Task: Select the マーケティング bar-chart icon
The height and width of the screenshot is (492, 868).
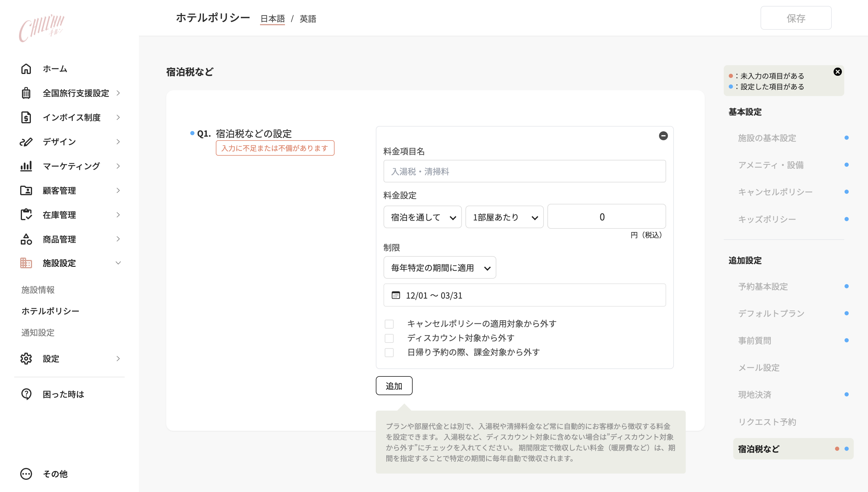Action: pyautogui.click(x=26, y=166)
